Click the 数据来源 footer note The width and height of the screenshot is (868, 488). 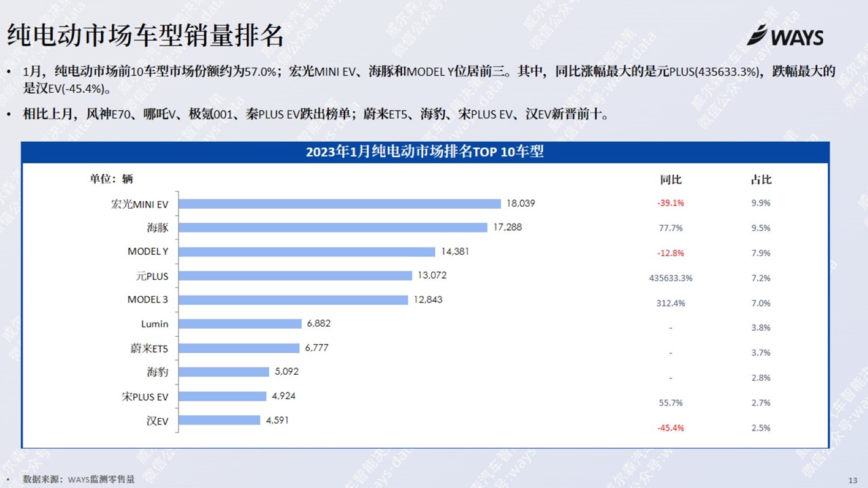[79, 479]
